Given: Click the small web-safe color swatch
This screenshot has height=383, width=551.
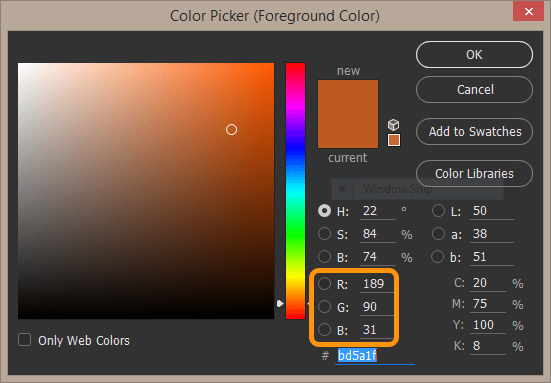Looking at the screenshot, I should pos(394,140).
